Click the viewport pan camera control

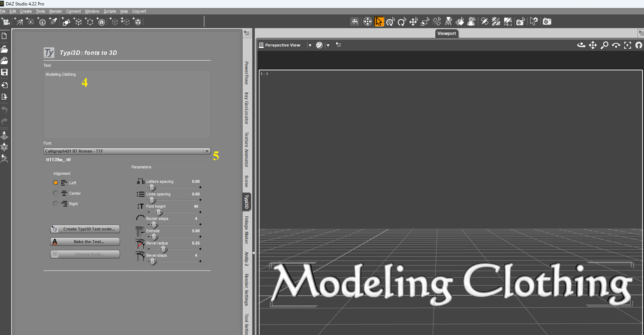pyautogui.click(x=593, y=45)
